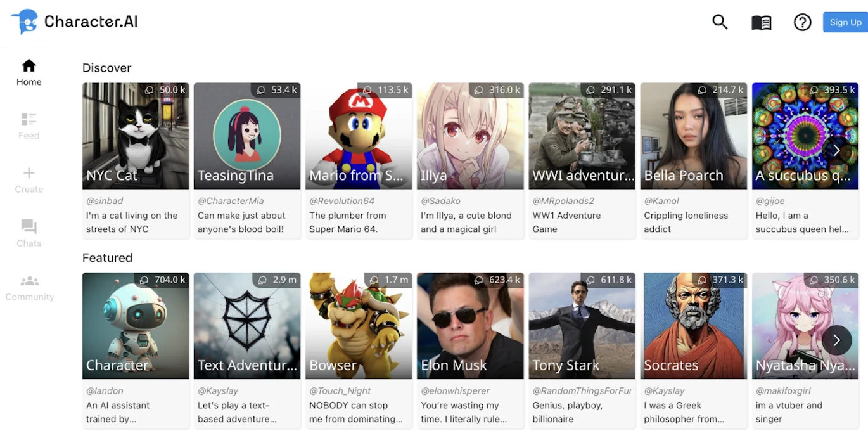The height and width of the screenshot is (438, 868).
Task: Click the 611.8 k chat bubble icon
Action: (x=590, y=280)
